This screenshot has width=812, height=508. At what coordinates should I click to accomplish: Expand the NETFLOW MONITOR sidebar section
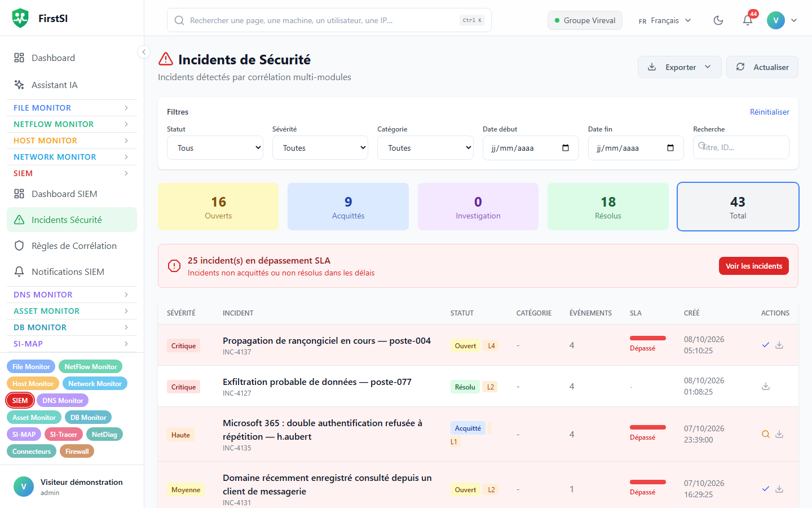[72, 124]
